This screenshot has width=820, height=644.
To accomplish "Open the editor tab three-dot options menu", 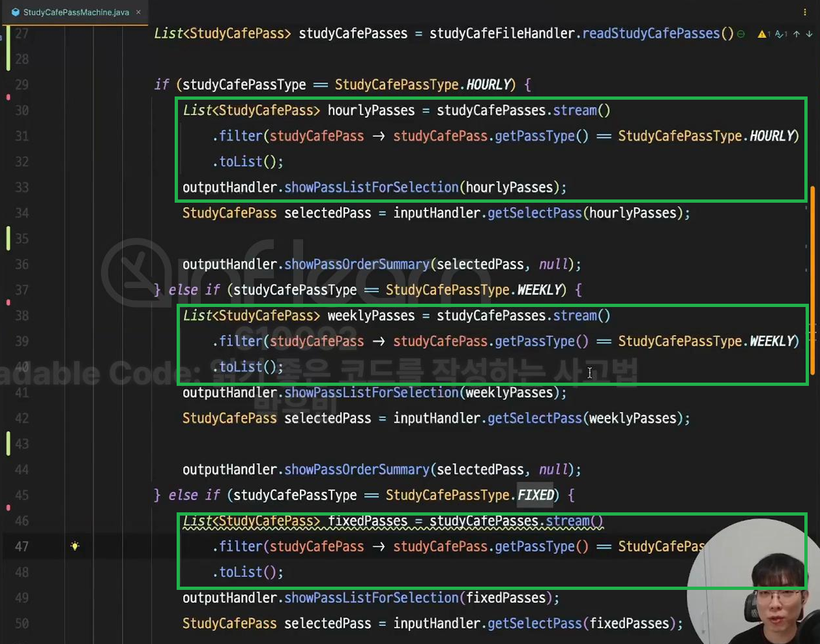I will coord(805,12).
